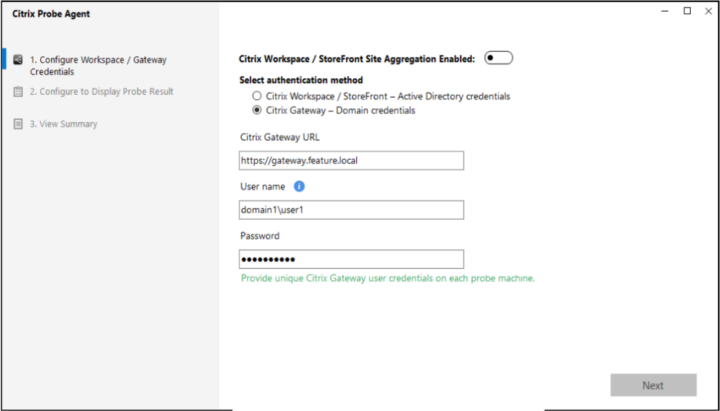The image size is (720, 411).
Task: Focus the User name text box
Action: [x=351, y=210]
